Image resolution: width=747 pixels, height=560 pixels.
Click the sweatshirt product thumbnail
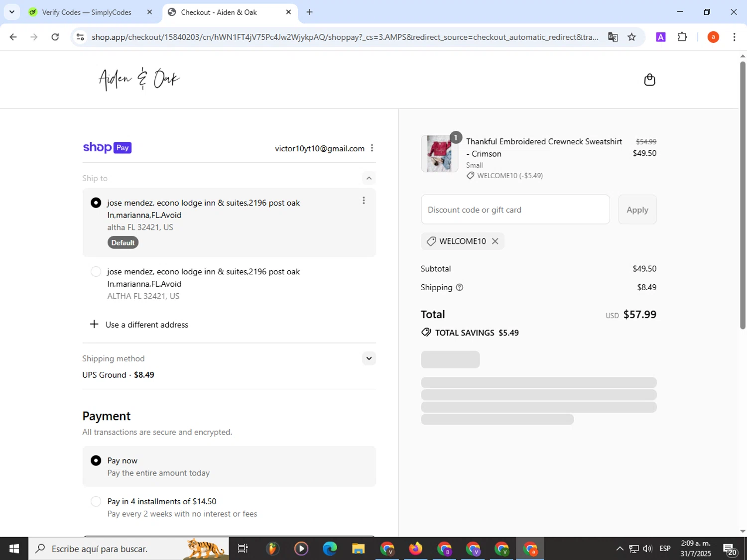point(439,153)
